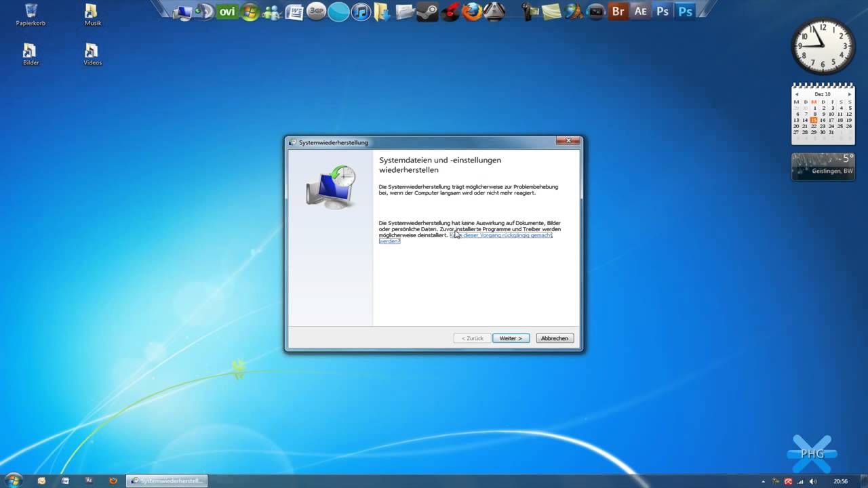Click the calendar gadget
The image size is (868, 488).
[823, 113]
